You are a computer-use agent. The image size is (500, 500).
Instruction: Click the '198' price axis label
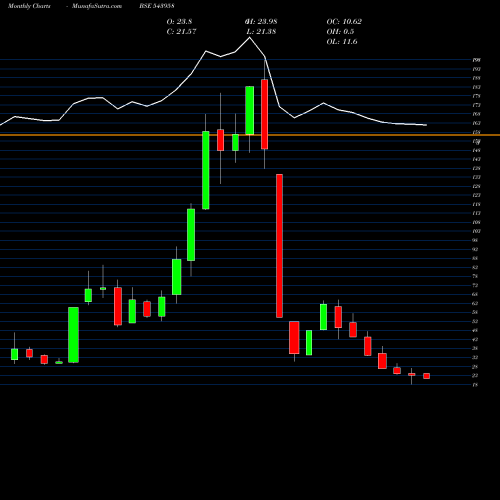476,60
